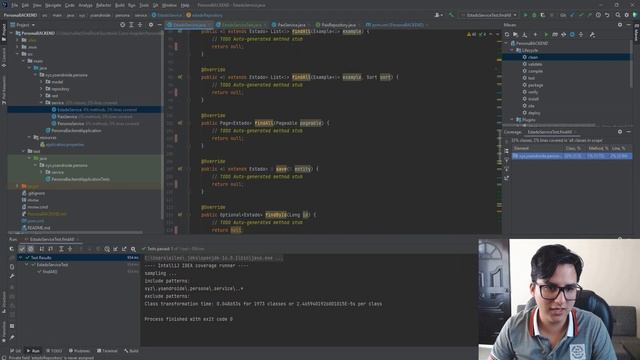Collapse EstadoServiceTest node in results

click(x=27, y=265)
